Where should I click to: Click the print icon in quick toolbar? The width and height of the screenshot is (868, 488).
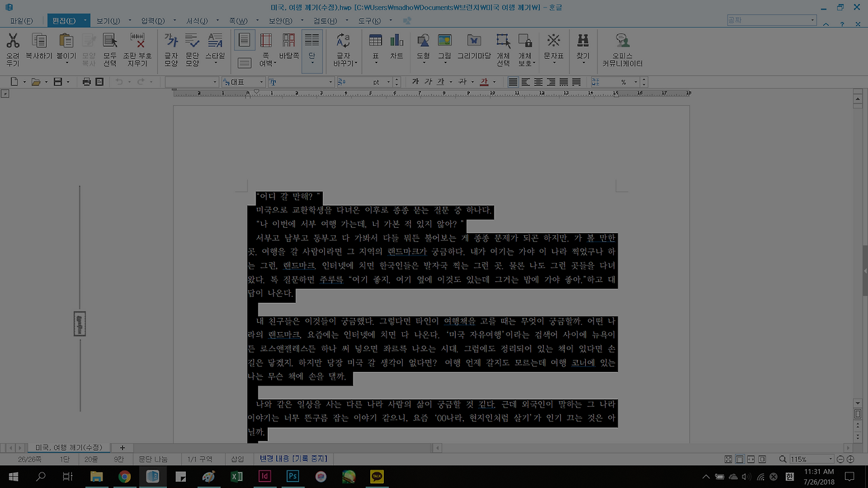(x=87, y=82)
